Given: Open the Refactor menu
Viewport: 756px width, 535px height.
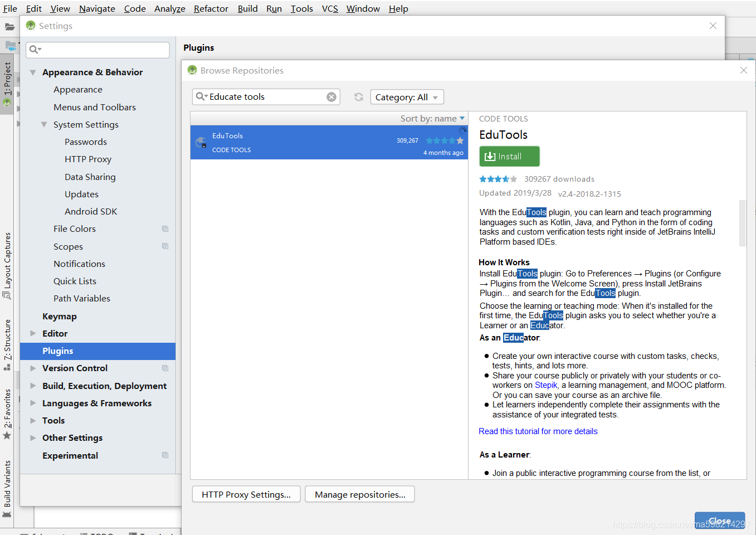Looking at the screenshot, I should point(211,8).
